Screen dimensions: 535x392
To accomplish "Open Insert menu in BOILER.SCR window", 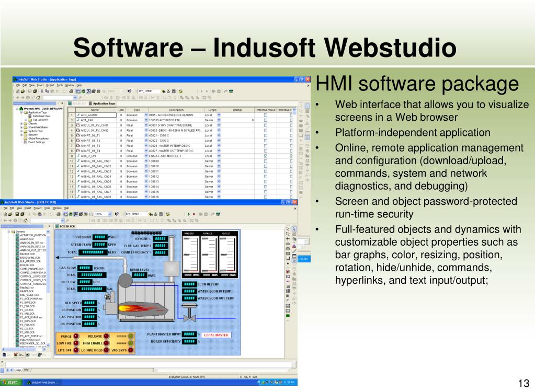I will click(28, 208).
